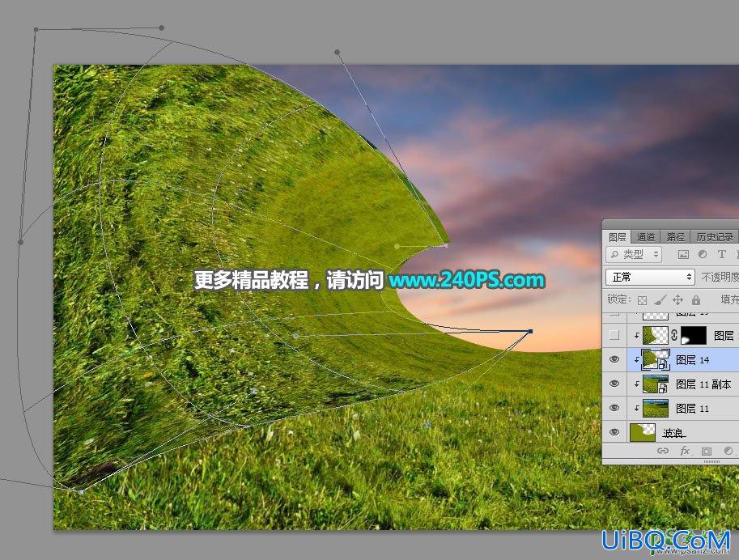Hide 图层 14 using its eye icon

(x=614, y=359)
